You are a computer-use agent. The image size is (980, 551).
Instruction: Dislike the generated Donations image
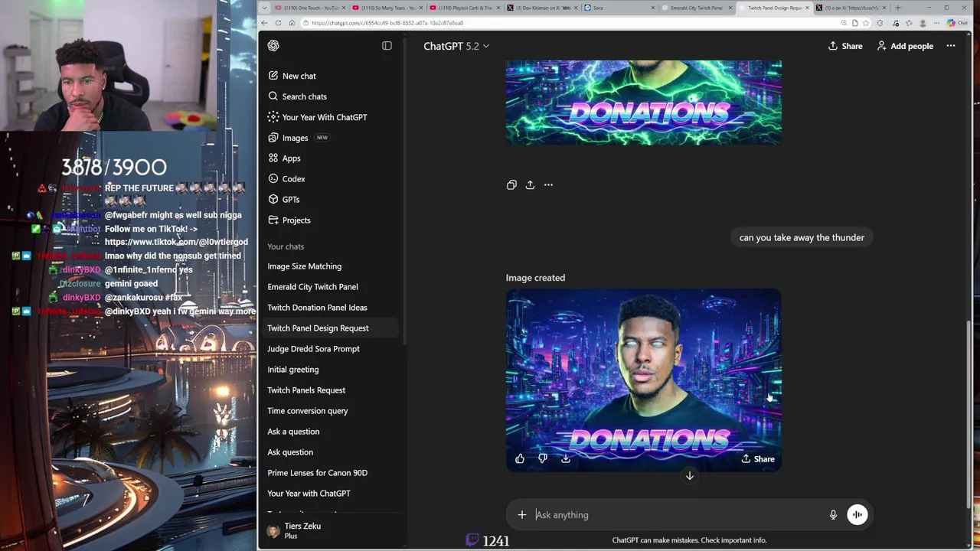pos(543,458)
